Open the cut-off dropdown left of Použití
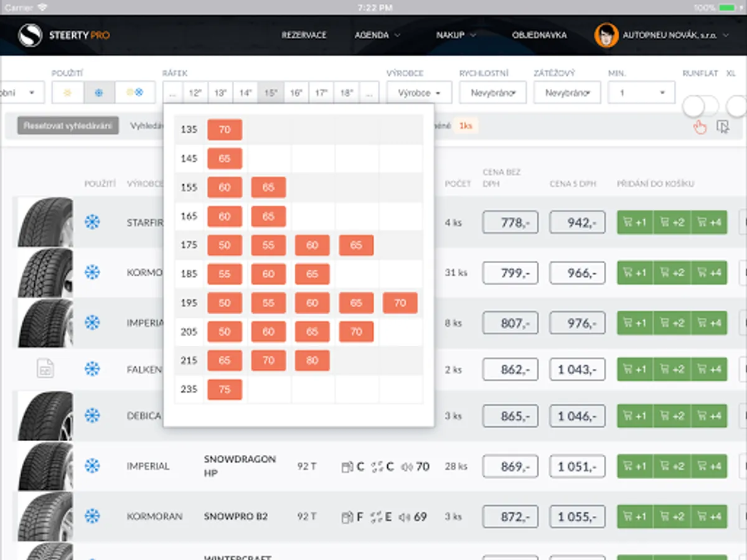 (x=22, y=93)
